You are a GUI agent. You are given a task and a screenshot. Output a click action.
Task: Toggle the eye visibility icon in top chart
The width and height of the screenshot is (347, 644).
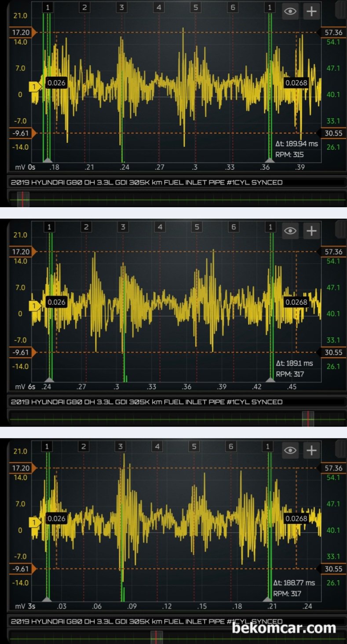pos(290,11)
